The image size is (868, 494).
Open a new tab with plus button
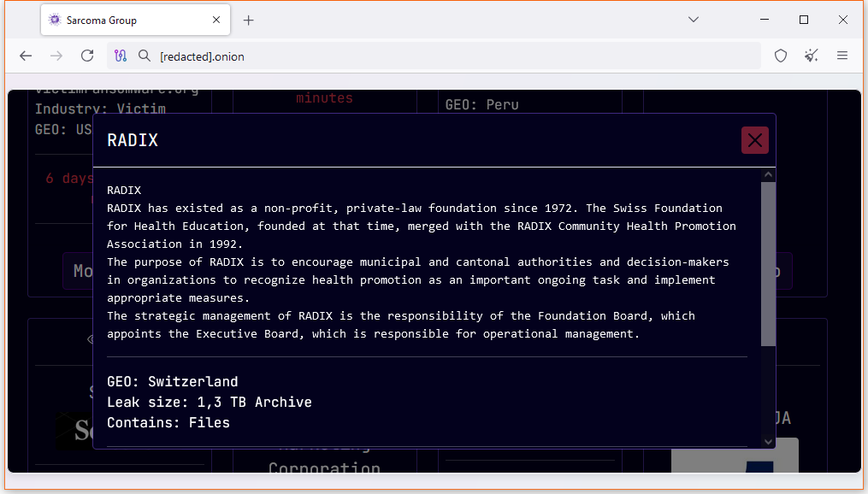click(249, 21)
